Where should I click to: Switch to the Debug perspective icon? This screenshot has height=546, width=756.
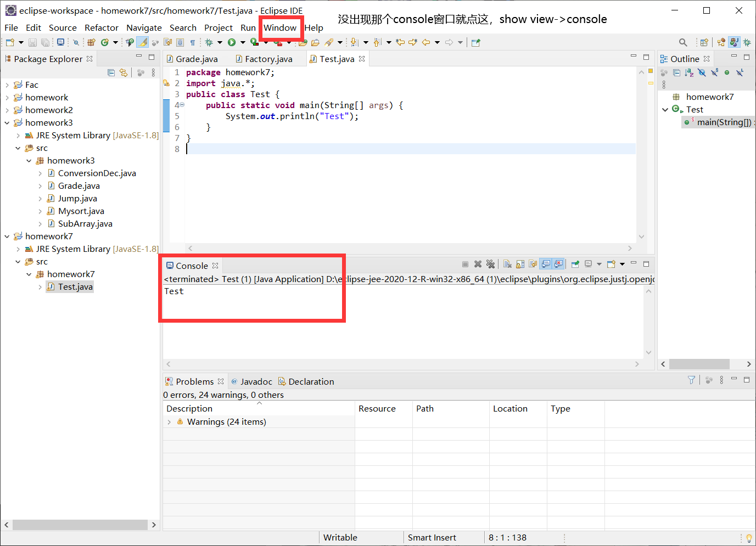[747, 42]
